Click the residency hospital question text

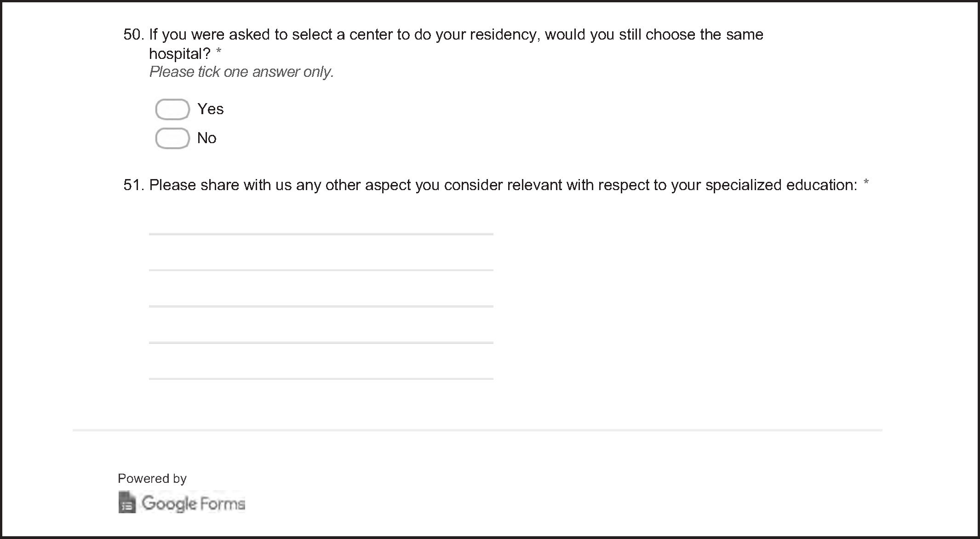(x=455, y=35)
